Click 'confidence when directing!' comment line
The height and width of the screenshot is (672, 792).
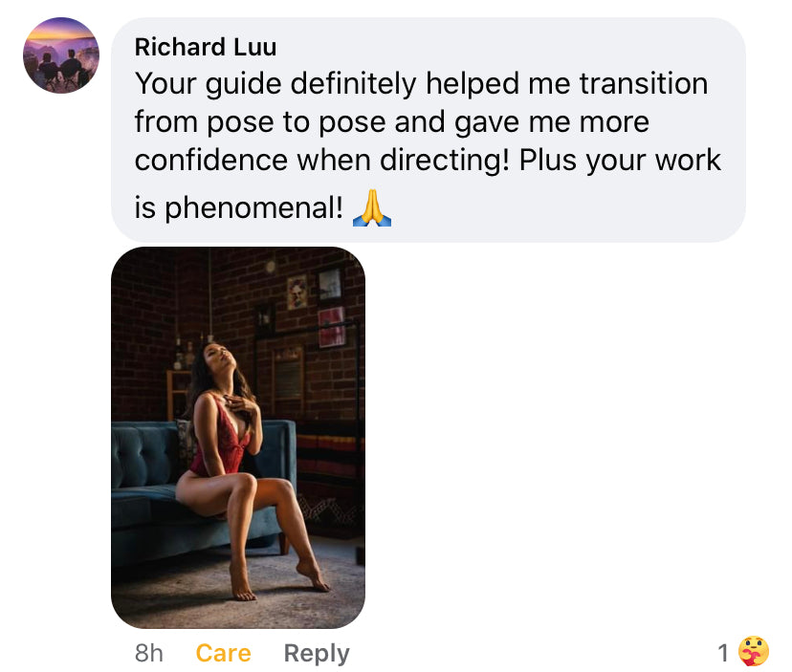pos(322,161)
